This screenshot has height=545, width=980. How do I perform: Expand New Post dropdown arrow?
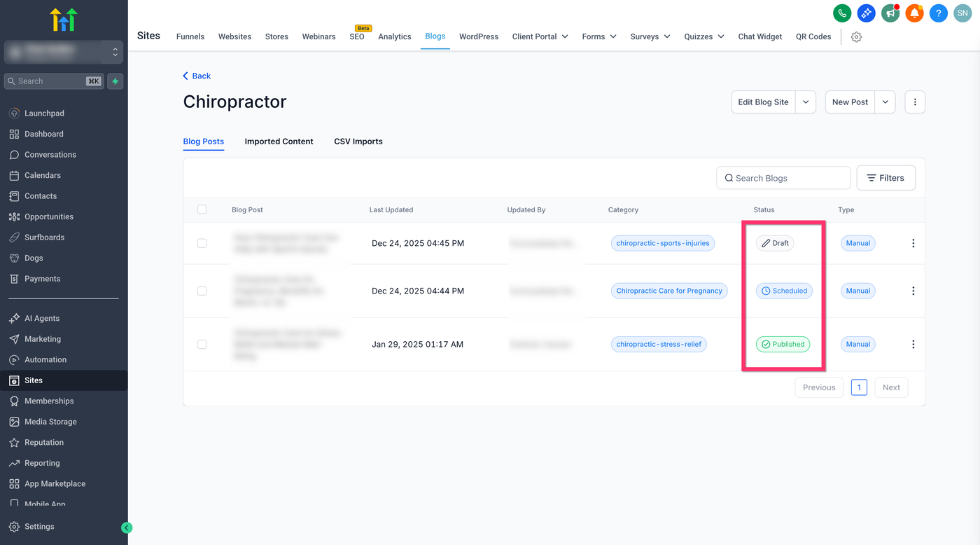[x=885, y=102]
